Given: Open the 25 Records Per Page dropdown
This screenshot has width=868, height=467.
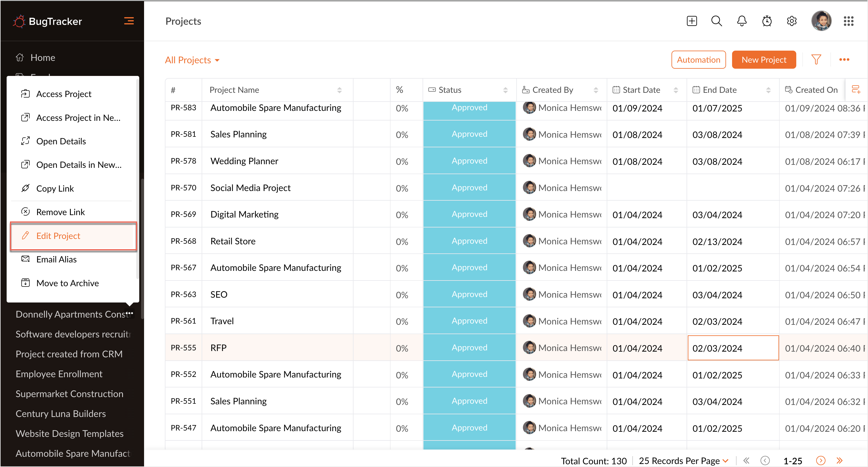Looking at the screenshot, I should (683, 460).
